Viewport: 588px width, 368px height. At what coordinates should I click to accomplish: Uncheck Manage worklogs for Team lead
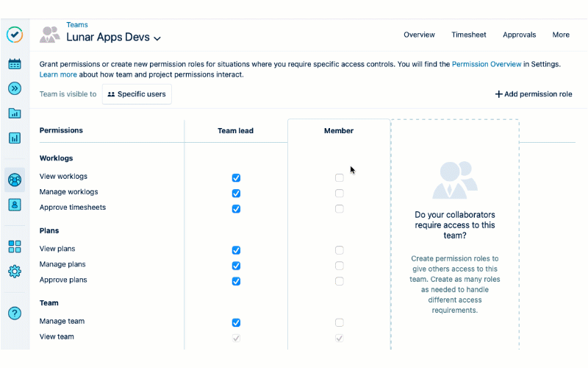click(236, 194)
